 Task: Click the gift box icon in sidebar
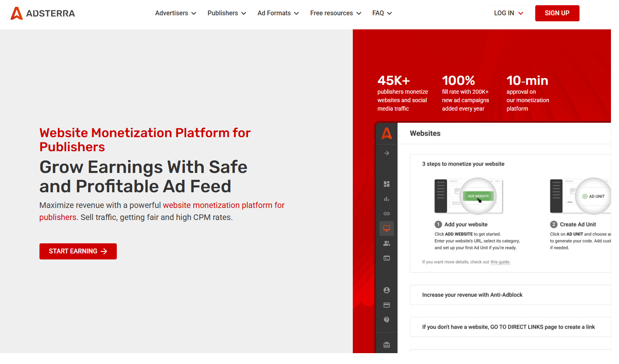pos(387,345)
